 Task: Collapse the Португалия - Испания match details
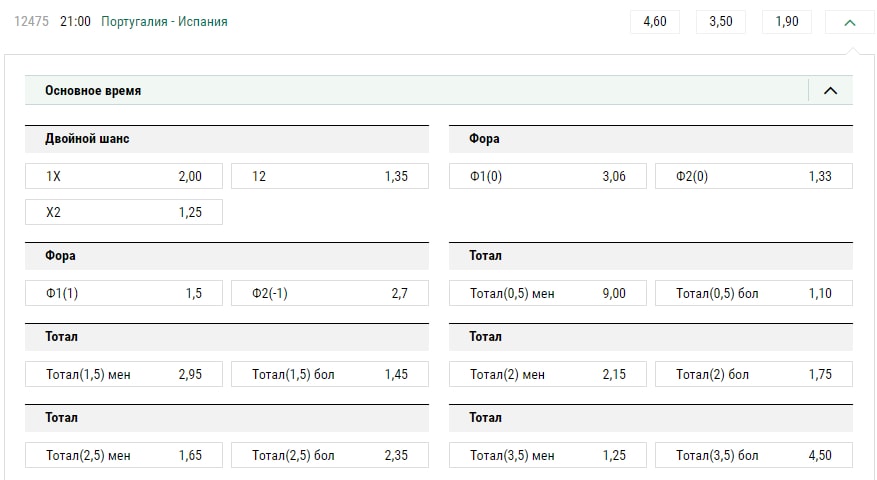click(x=850, y=21)
